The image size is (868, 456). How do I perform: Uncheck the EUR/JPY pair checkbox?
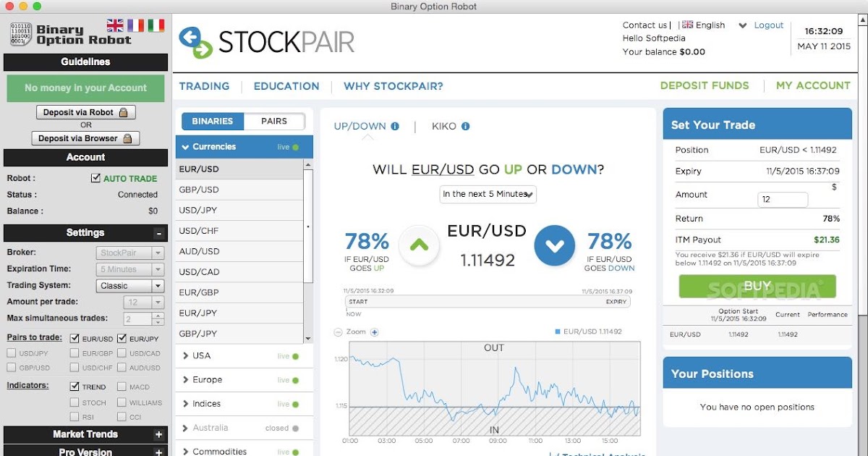click(x=122, y=339)
